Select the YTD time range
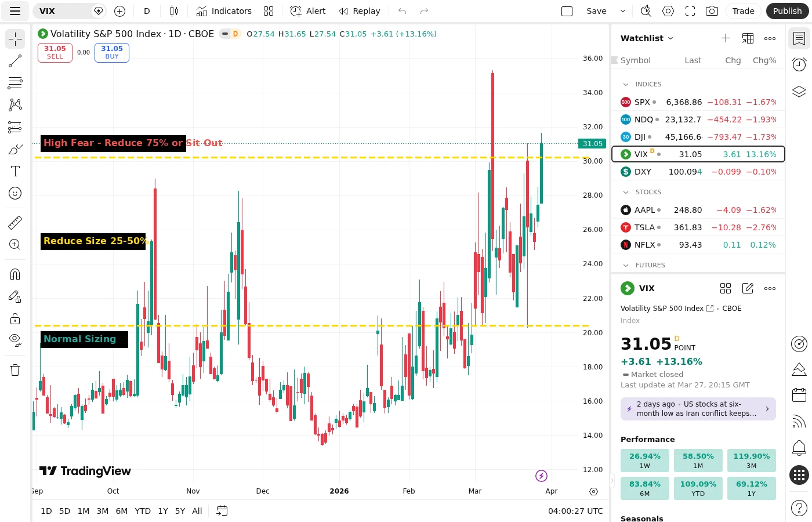 pyautogui.click(x=143, y=511)
